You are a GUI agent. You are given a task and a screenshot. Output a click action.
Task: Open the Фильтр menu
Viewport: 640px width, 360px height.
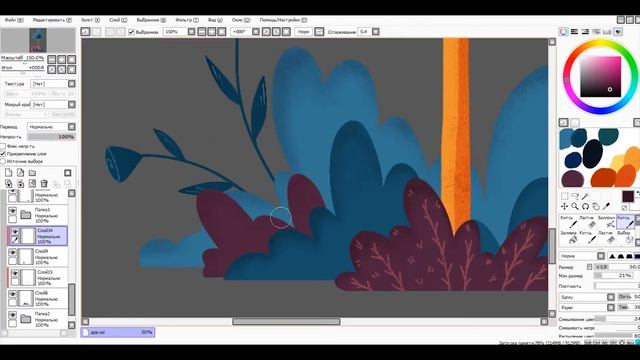click(187, 20)
